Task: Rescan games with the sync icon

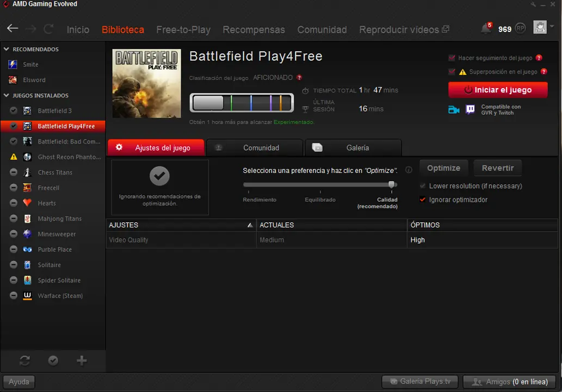Action: click(x=24, y=360)
